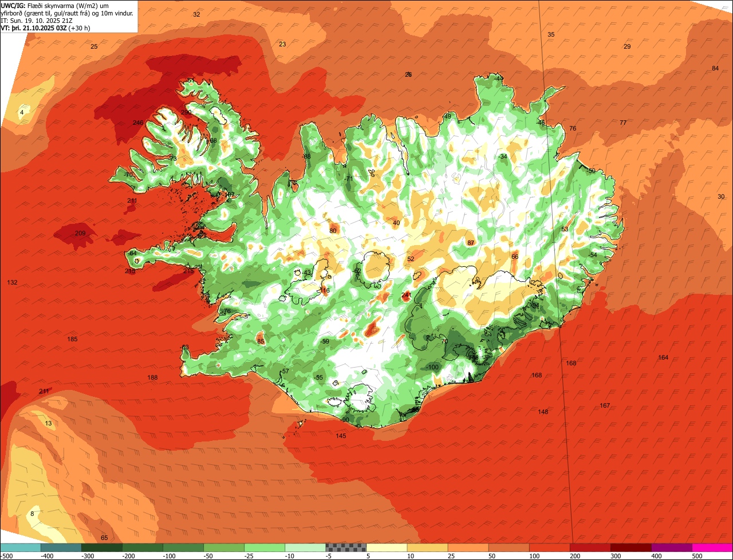
Task: Select the -100 to -50 green legend swatch
Action: (x=183, y=547)
